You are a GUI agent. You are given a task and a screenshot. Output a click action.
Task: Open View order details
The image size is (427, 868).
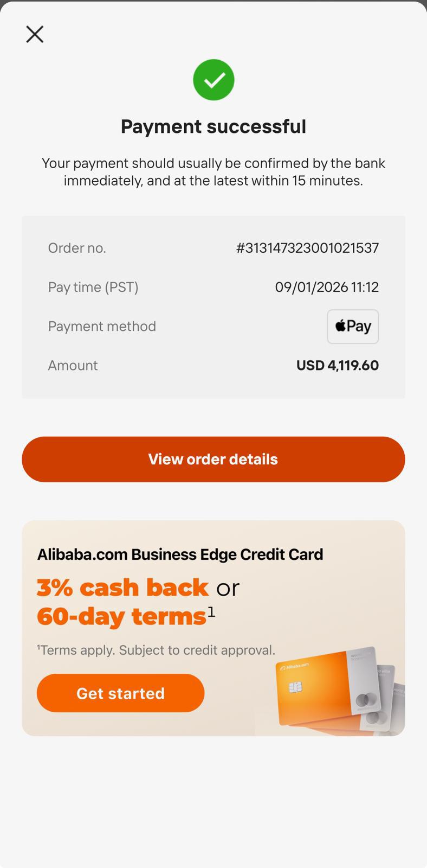click(214, 459)
